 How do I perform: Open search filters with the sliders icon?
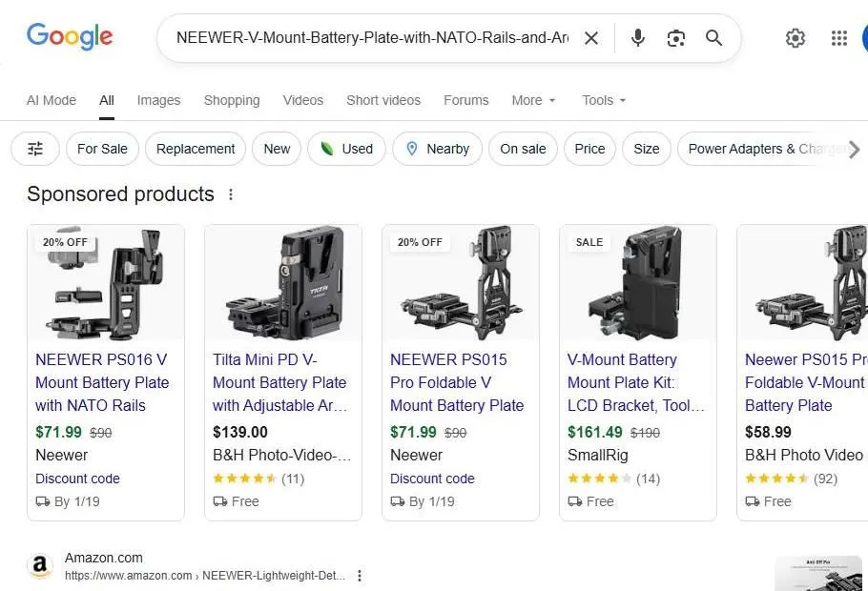click(34, 149)
